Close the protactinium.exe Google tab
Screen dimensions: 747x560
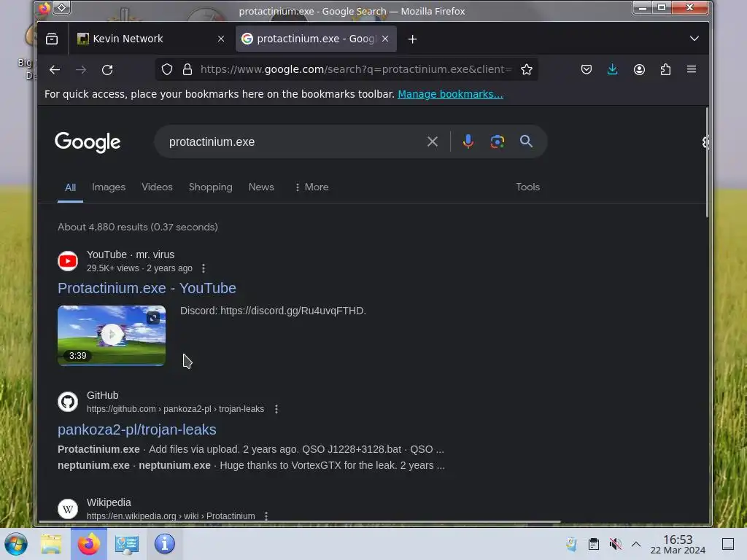[385, 39]
